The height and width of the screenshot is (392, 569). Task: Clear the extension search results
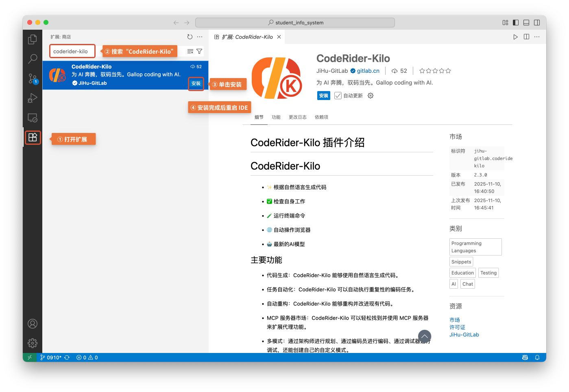point(190,51)
